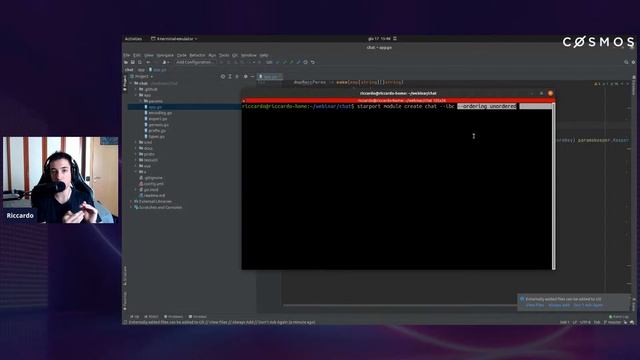Click Always Add link in notification
640x360 pixels.
click(x=559, y=305)
